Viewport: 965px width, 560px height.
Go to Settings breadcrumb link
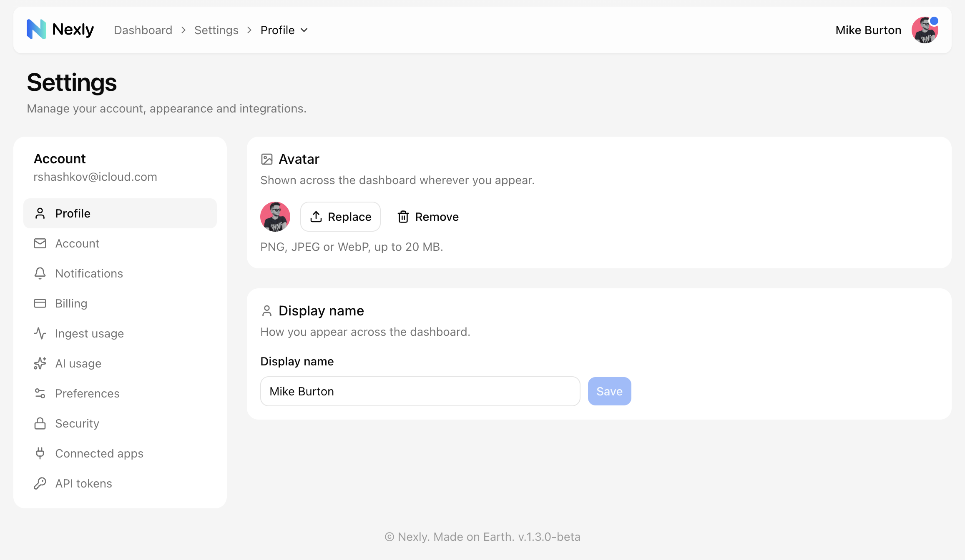click(x=216, y=30)
